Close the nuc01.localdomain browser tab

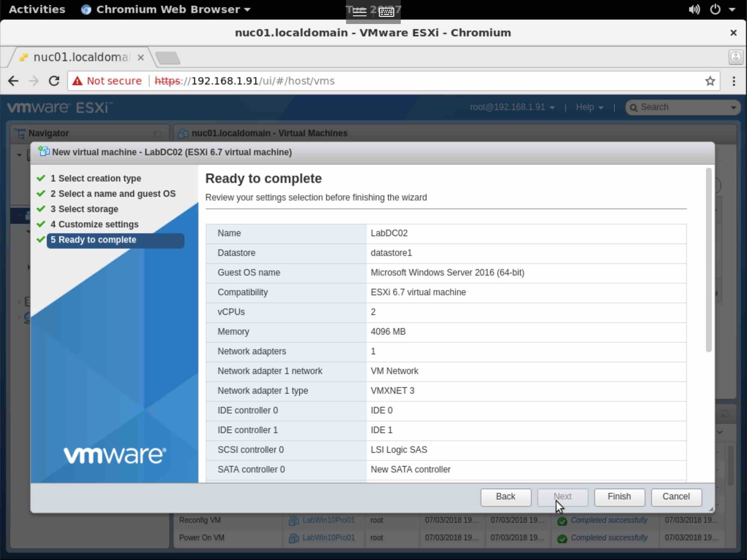click(141, 58)
